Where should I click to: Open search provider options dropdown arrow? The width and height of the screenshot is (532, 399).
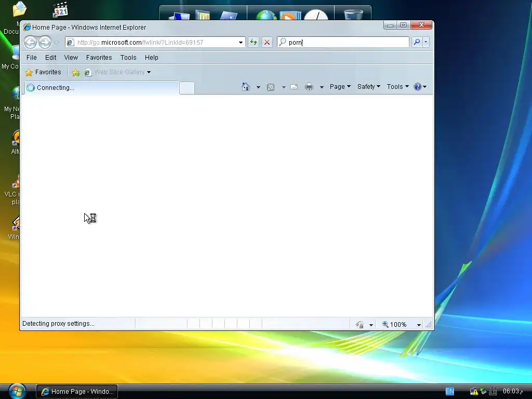pos(426,42)
